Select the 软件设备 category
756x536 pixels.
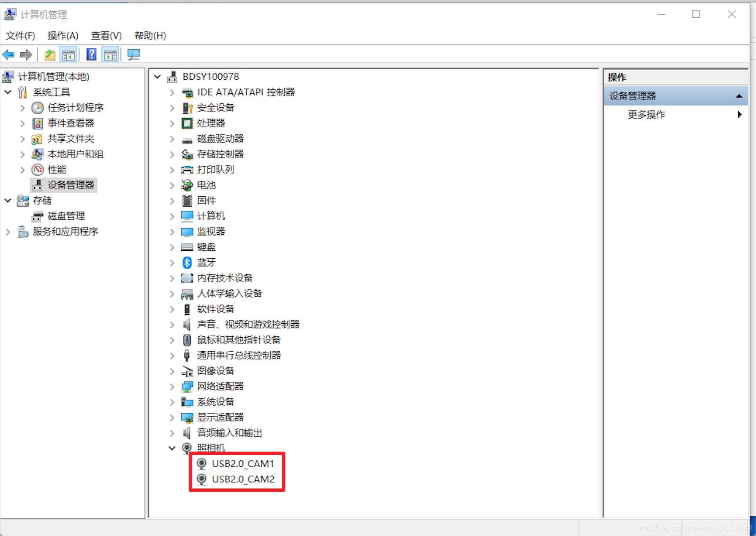tap(216, 309)
